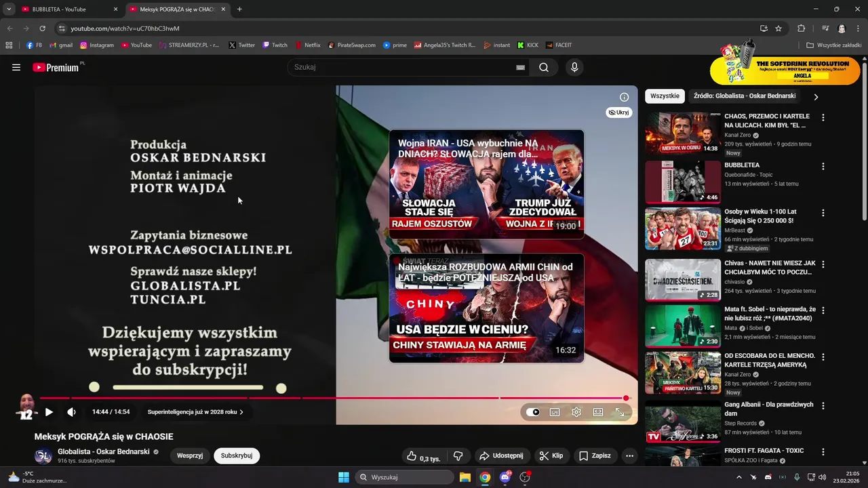
Task: Create a clip with Klip button
Action: tap(551, 456)
